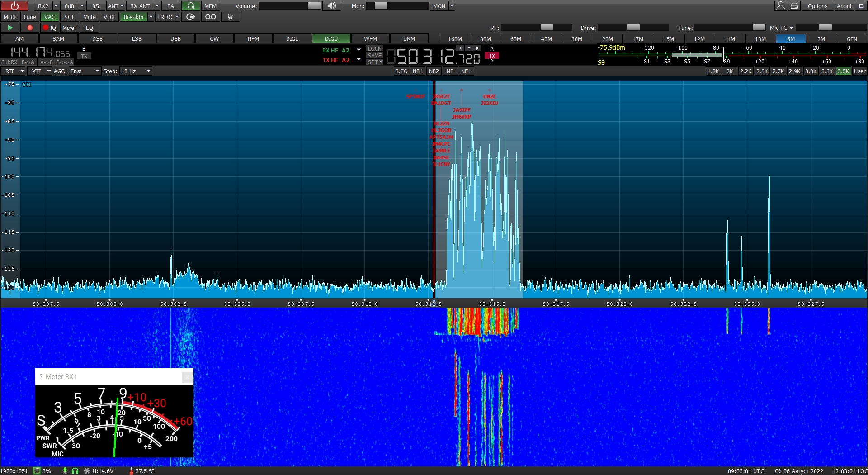Click frequency step right arrow

477,48
